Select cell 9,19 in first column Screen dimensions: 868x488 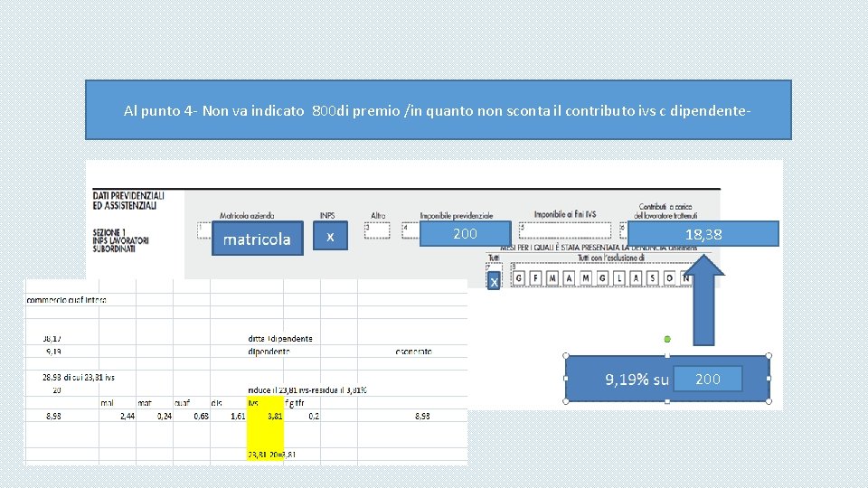click(62, 352)
